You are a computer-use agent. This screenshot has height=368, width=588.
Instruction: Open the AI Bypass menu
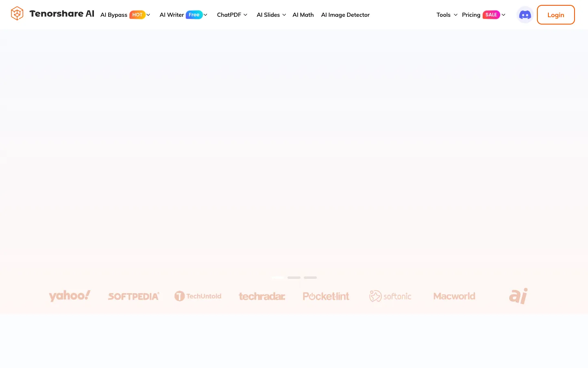(x=114, y=15)
